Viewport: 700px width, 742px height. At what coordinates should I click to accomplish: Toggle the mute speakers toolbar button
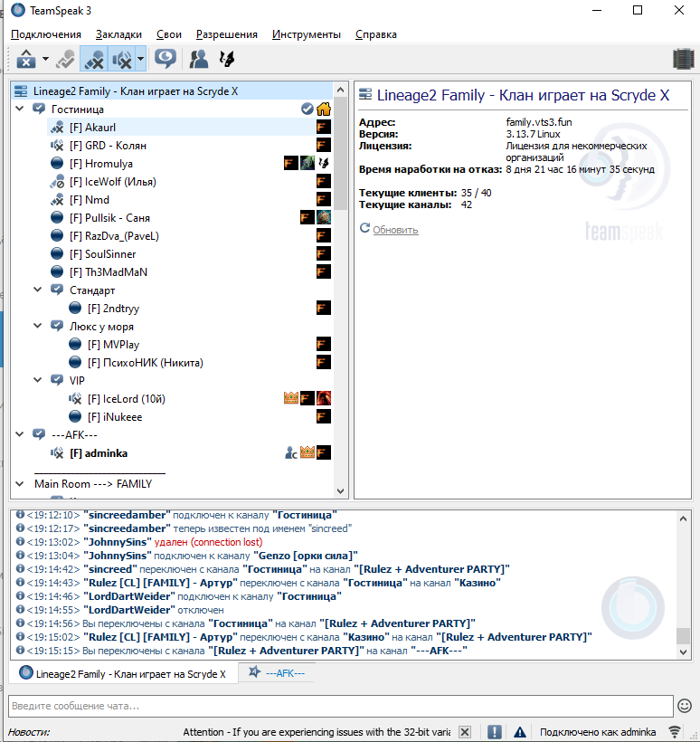pos(120,60)
